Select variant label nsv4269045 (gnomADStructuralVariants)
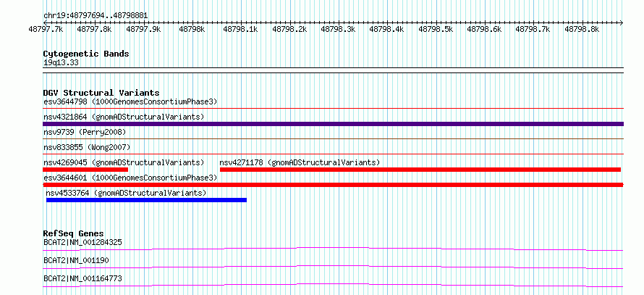 click(x=124, y=162)
